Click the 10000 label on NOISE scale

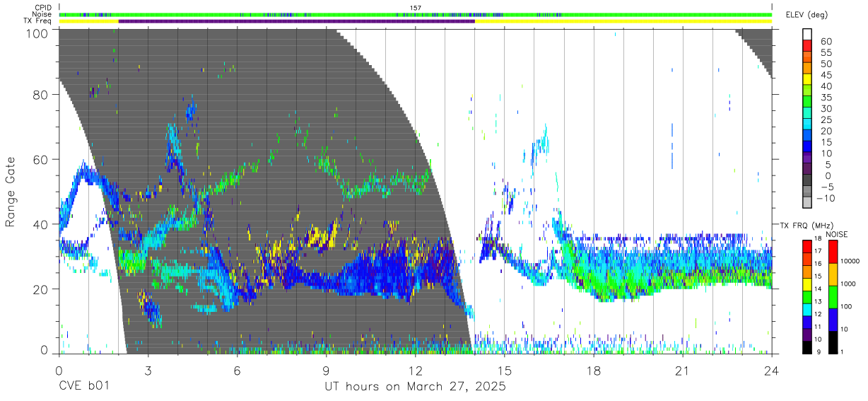coord(851,261)
